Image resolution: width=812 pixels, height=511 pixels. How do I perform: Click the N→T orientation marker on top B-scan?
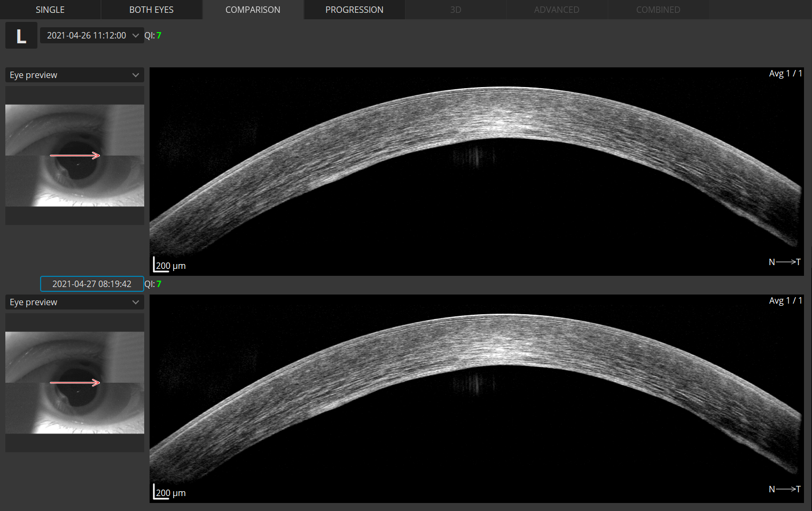click(x=784, y=262)
